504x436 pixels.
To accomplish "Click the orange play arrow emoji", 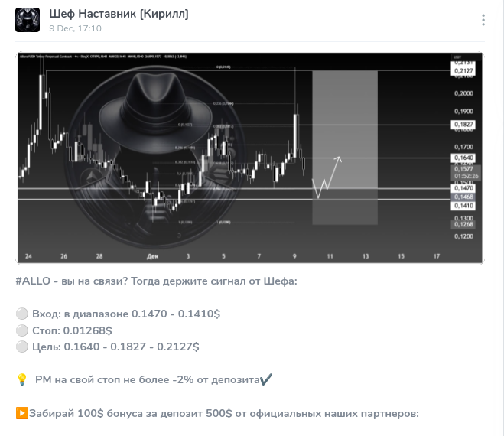I will point(21,413).
